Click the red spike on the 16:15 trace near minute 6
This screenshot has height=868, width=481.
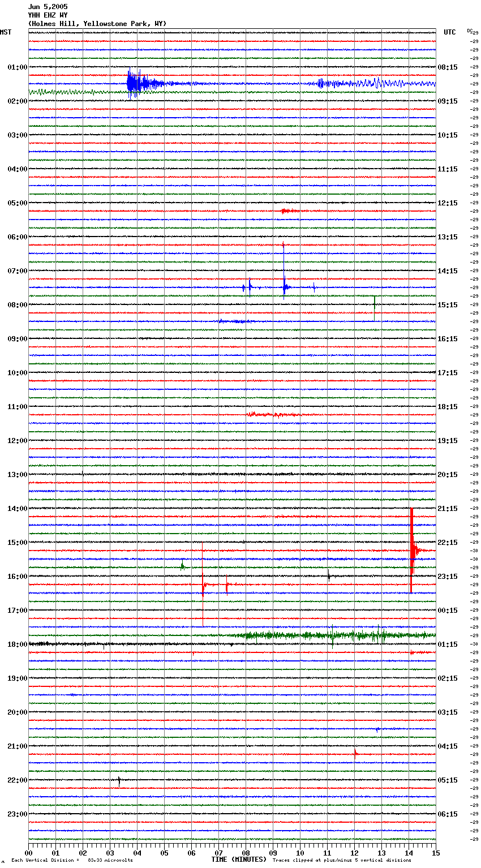click(x=203, y=584)
